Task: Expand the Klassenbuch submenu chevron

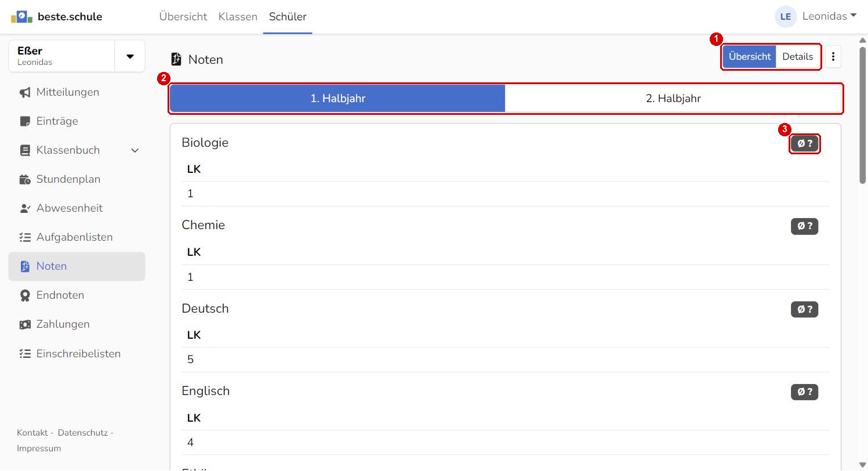Action: click(x=135, y=151)
